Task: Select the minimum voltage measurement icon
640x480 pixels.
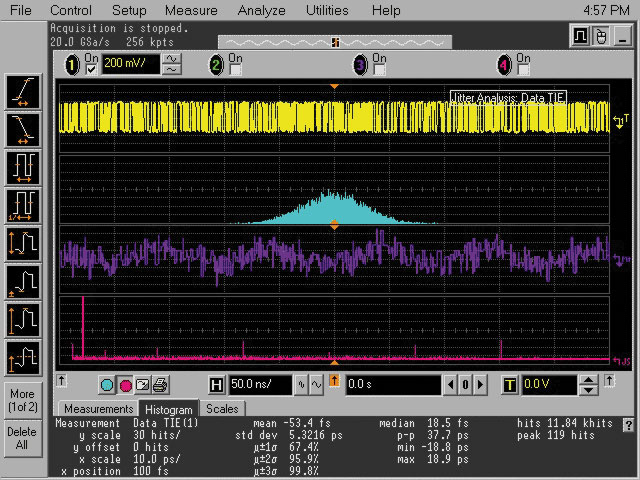Action: click(x=23, y=282)
